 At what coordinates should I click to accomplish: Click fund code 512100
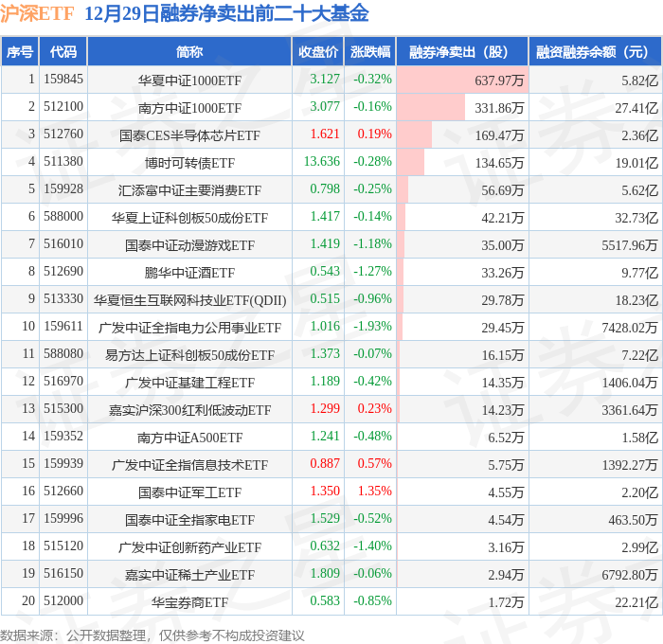click(x=63, y=107)
